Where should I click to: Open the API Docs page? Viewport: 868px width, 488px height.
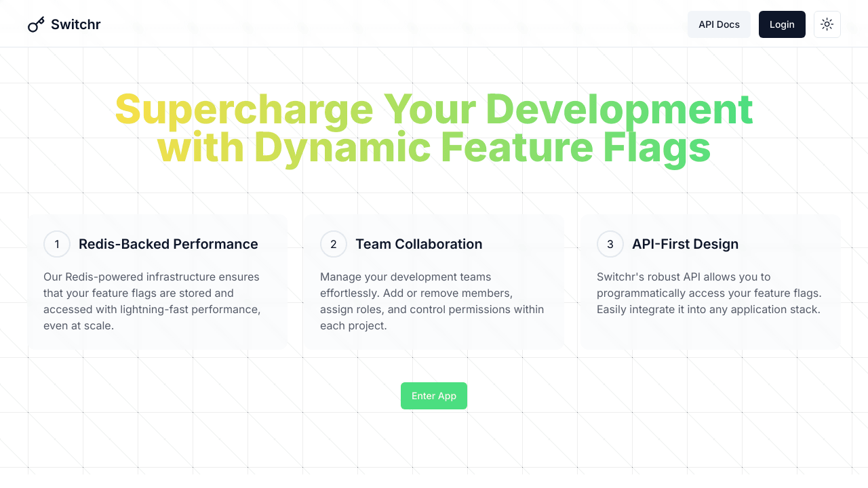719,24
